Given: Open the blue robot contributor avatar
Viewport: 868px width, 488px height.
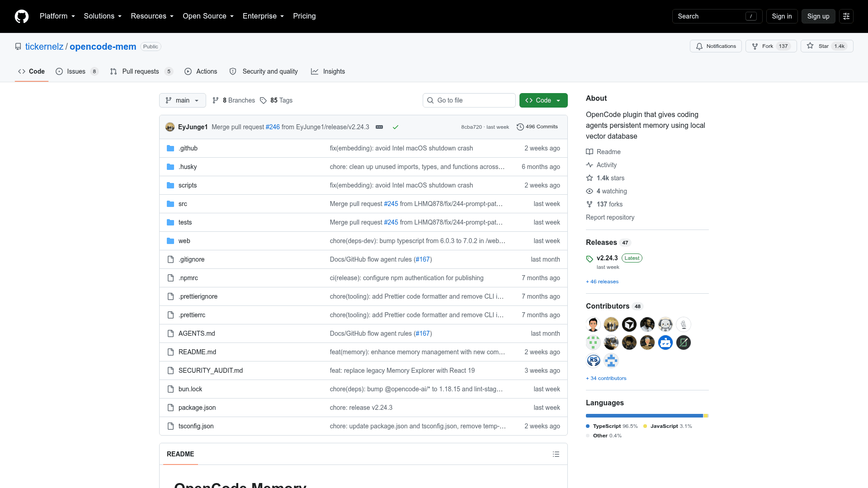Looking at the screenshot, I should pos(665,343).
